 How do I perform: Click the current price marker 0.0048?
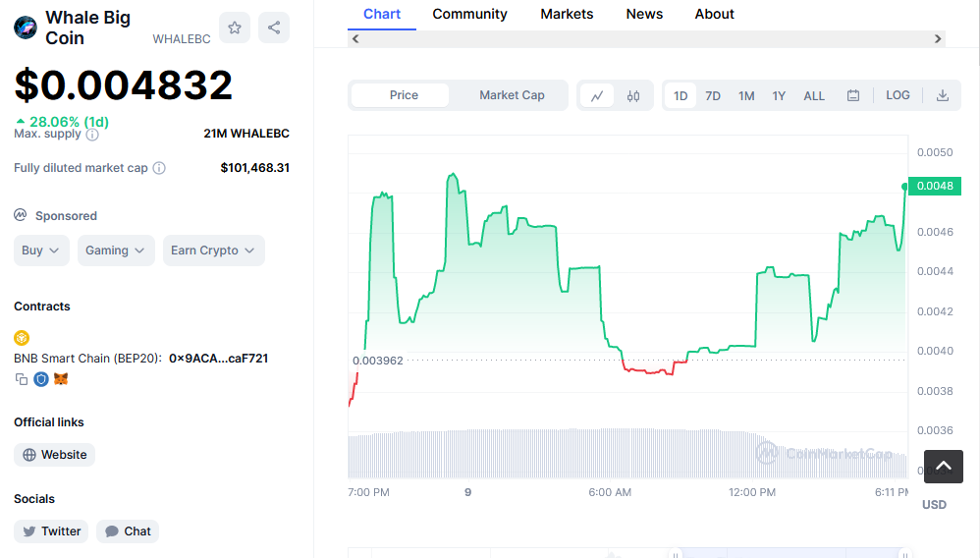pyautogui.click(x=935, y=186)
